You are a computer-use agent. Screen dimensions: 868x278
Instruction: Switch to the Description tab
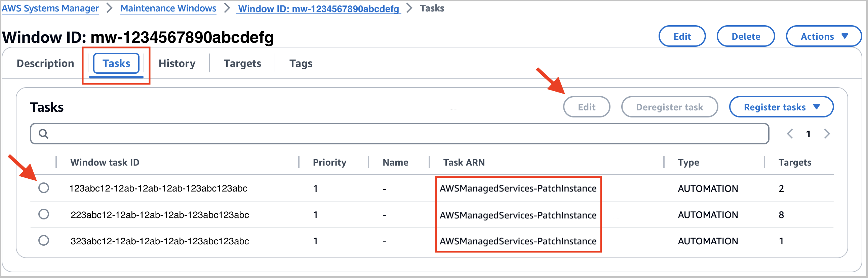(x=45, y=63)
